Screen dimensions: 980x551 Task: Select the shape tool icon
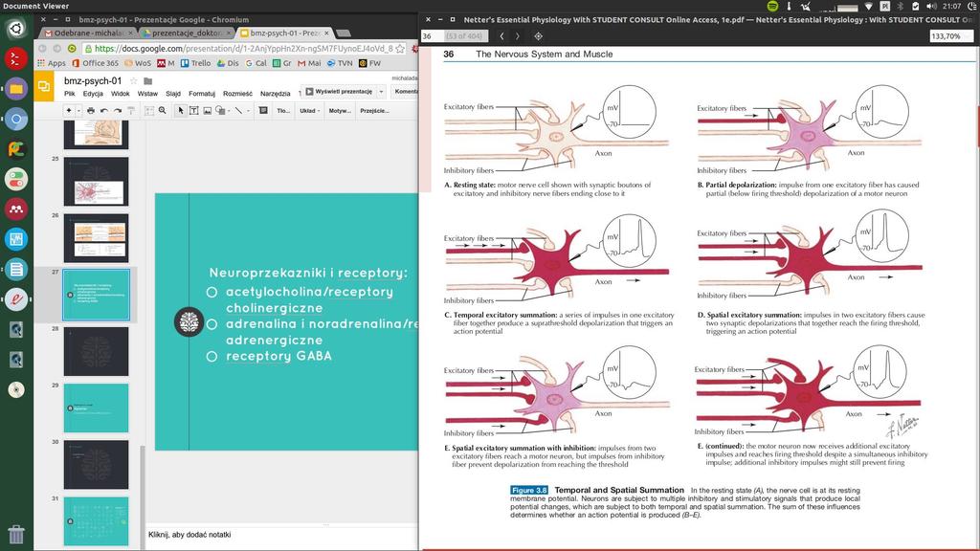(x=220, y=111)
